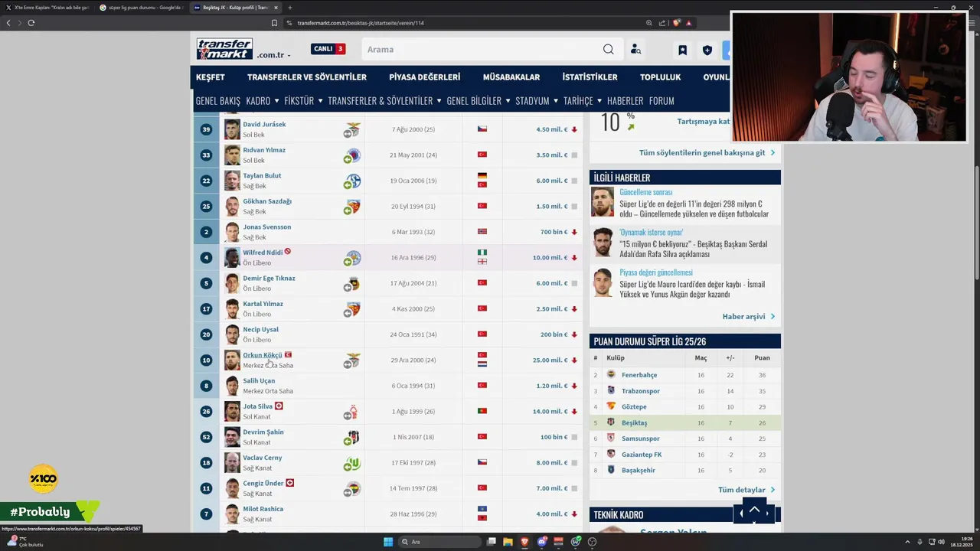
Task: Click the Brave shields icon
Action: (675, 23)
